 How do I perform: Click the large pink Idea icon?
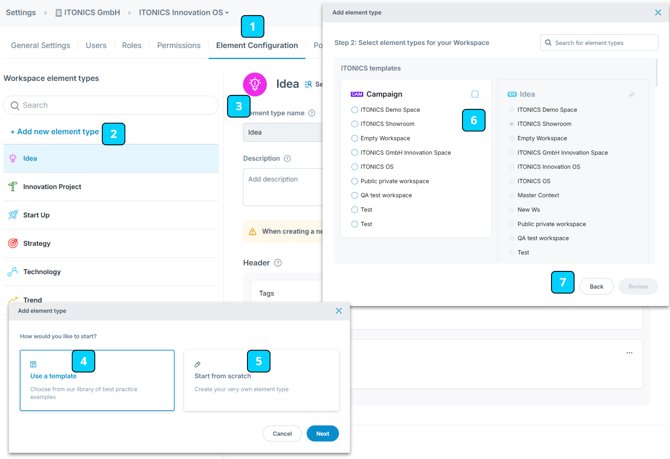(255, 85)
